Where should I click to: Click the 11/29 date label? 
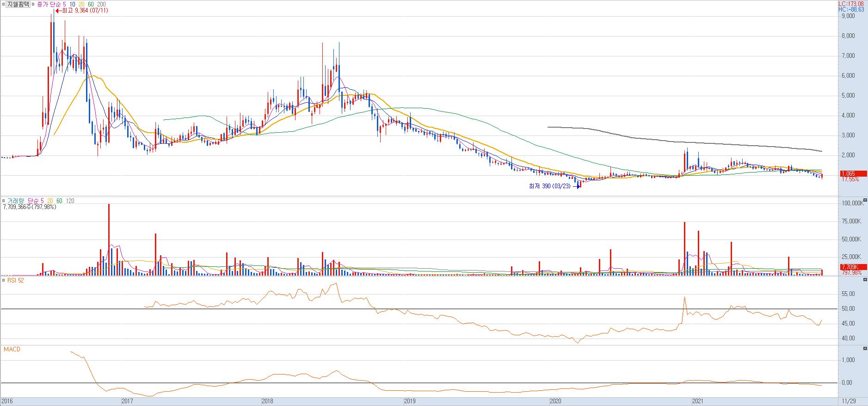point(849,401)
